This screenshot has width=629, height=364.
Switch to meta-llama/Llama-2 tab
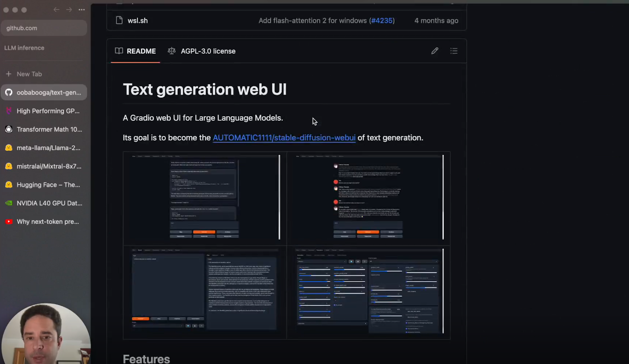[x=44, y=148]
